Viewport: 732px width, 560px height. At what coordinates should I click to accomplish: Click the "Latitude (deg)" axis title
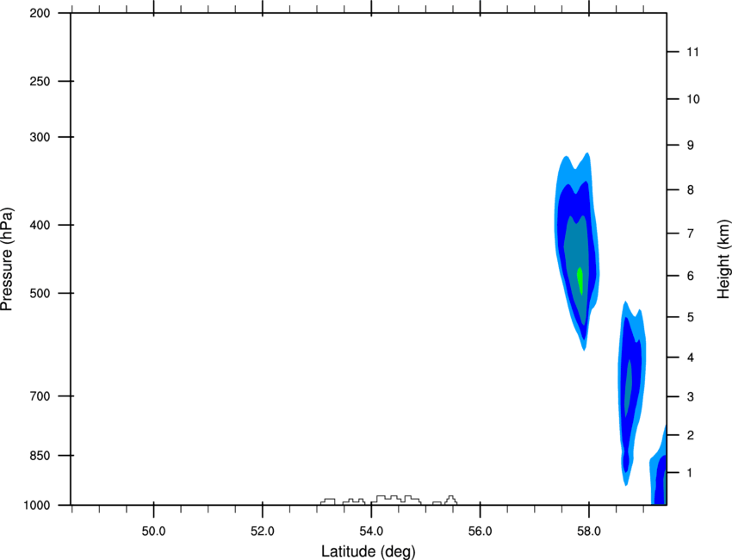(368, 551)
